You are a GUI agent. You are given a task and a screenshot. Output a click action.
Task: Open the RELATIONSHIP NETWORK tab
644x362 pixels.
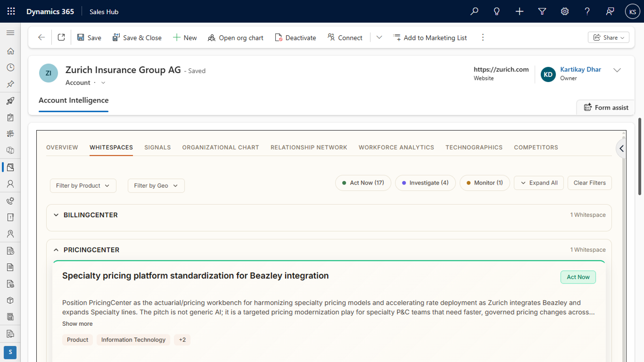[309, 147]
